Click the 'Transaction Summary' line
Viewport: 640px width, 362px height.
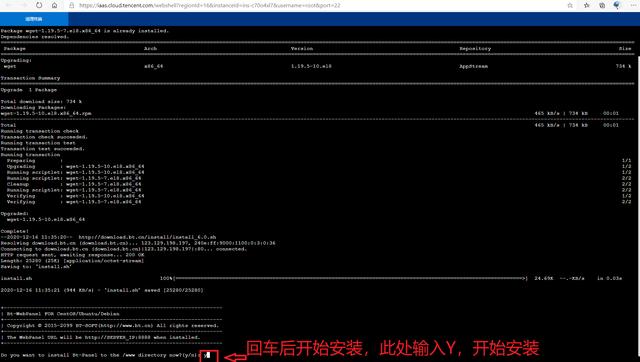click(30, 78)
